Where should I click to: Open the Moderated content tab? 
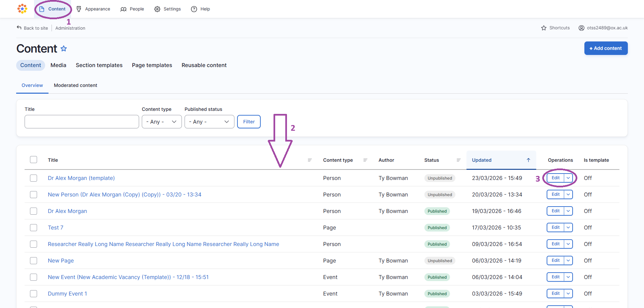75,85
